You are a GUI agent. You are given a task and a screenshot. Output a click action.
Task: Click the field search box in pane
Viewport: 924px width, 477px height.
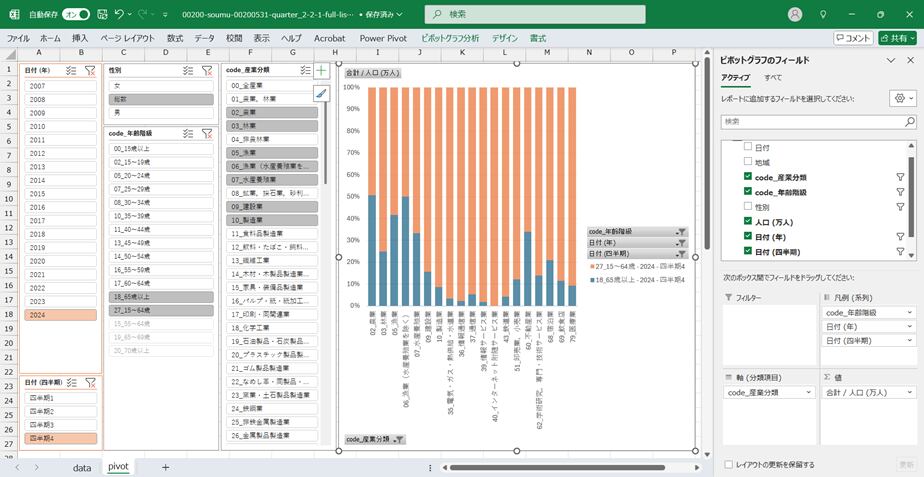click(x=816, y=121)
